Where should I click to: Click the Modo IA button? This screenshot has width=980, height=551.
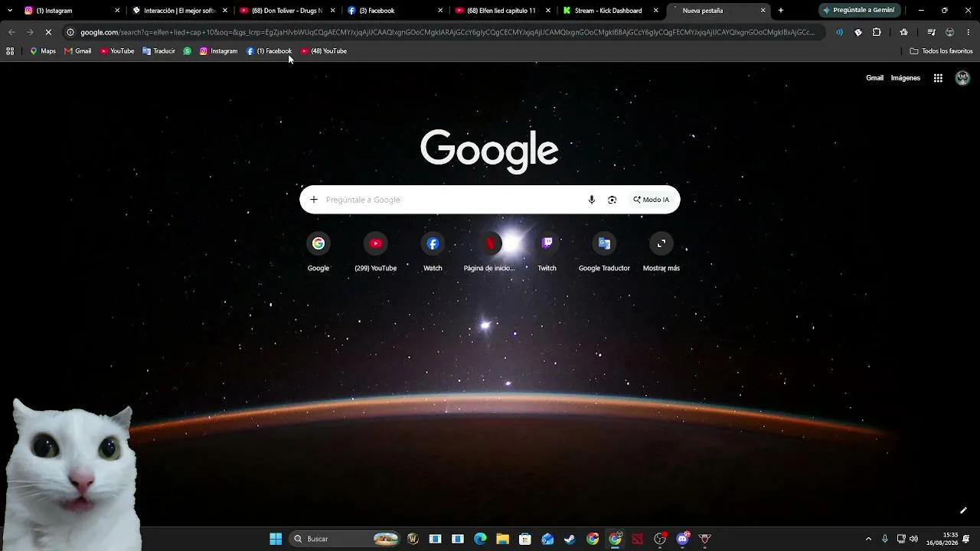(651, 200)
